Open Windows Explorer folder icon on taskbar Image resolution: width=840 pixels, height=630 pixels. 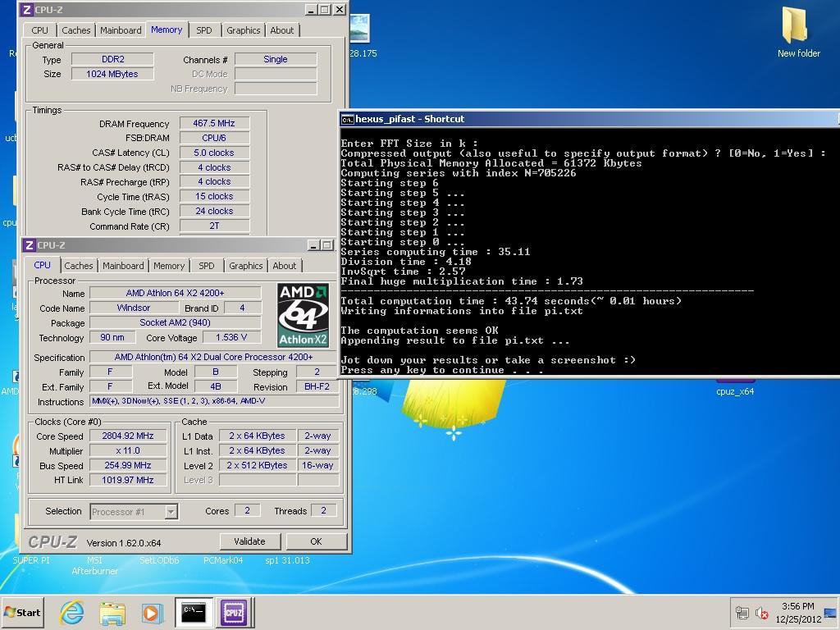tap(112, 613)
